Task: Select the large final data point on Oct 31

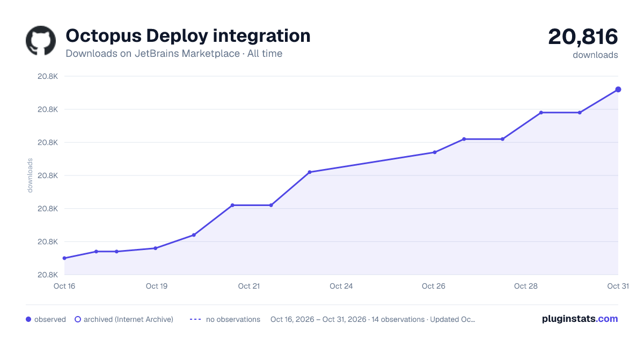Action: pyautogui.click(x=618, y=90)
